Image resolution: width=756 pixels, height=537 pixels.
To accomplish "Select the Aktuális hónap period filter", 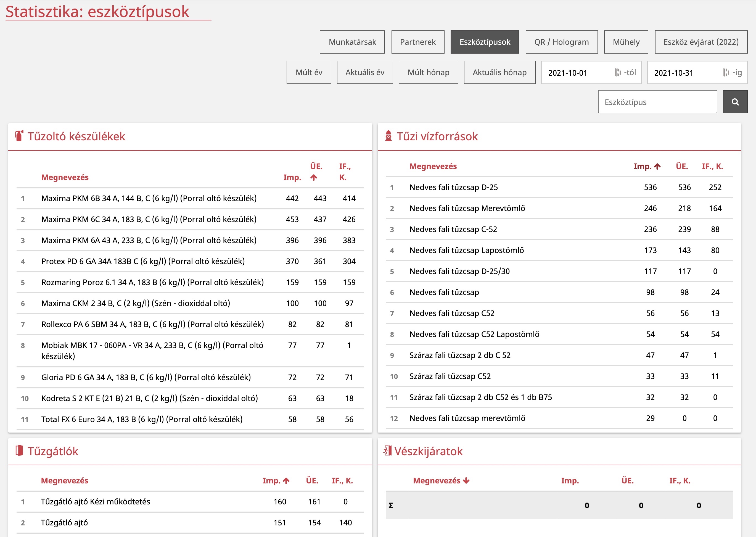I will click(499, 72).
